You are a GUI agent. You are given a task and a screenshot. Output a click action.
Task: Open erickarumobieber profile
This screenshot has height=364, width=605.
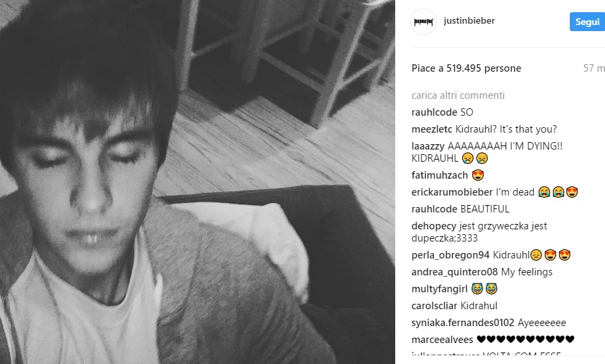(x=452, y=192)
